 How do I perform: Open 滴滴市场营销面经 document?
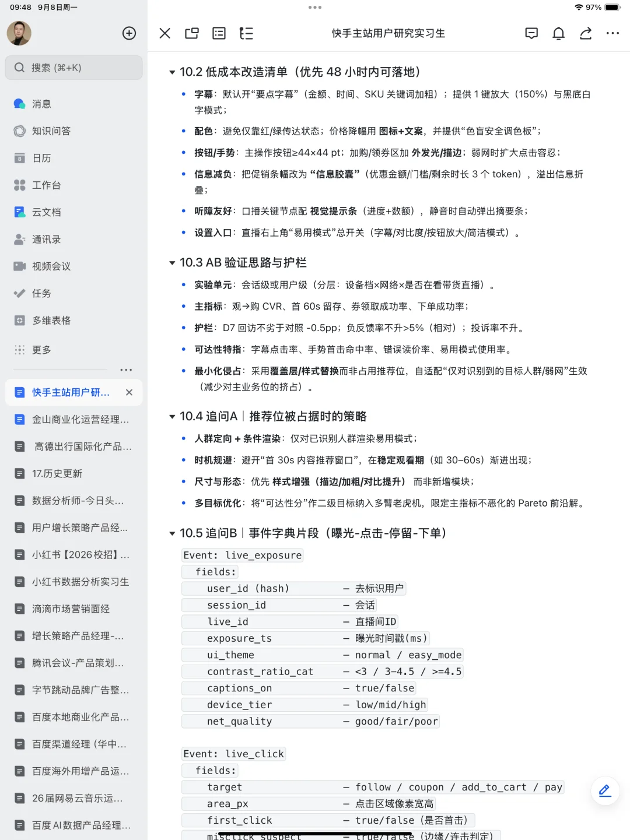[73, 609]
